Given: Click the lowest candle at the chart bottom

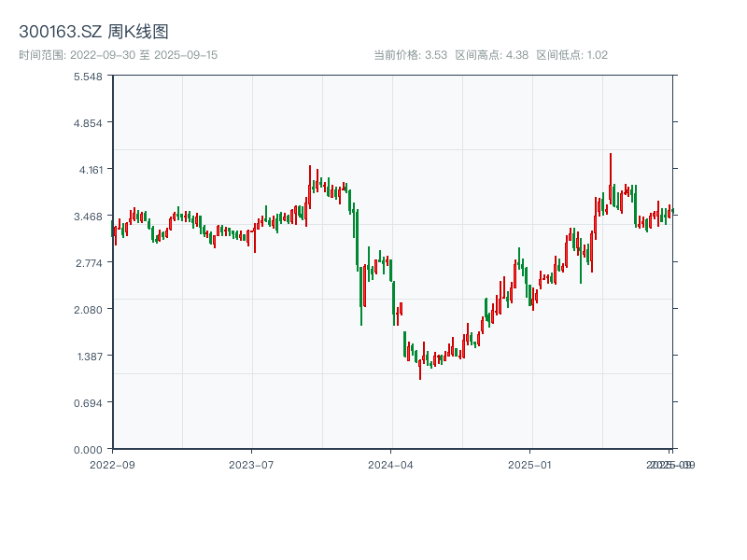Looking at the screenshot, I should click(420, 370).
